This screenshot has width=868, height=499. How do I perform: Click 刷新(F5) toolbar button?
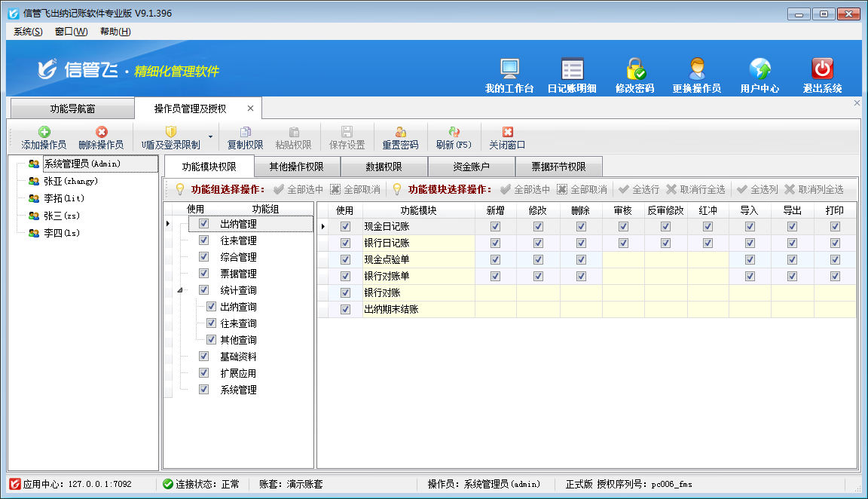(454, 138)
